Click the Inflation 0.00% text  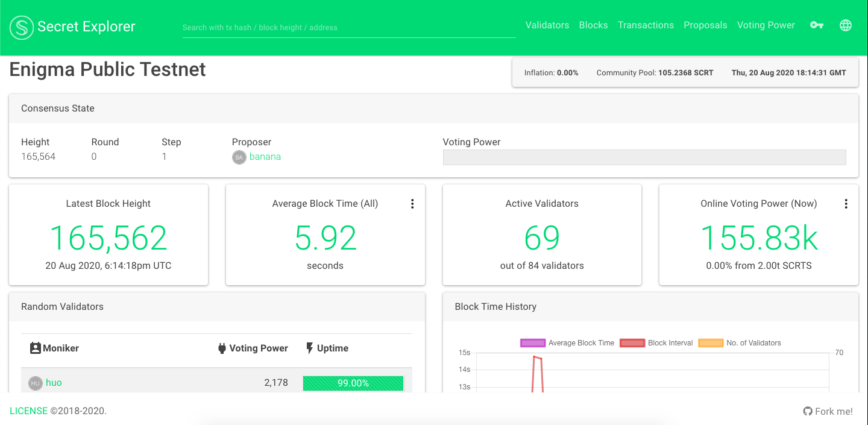(552, 72)
